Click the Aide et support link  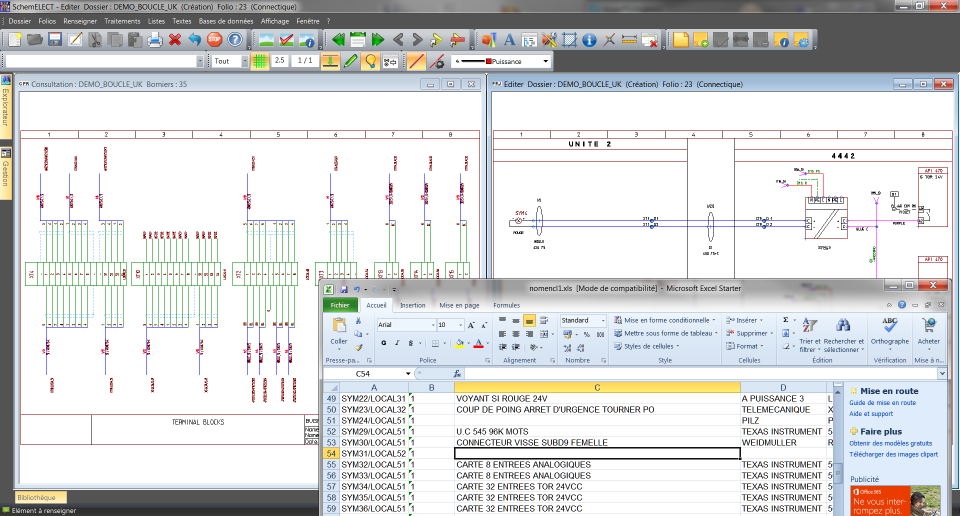[871, 414]
